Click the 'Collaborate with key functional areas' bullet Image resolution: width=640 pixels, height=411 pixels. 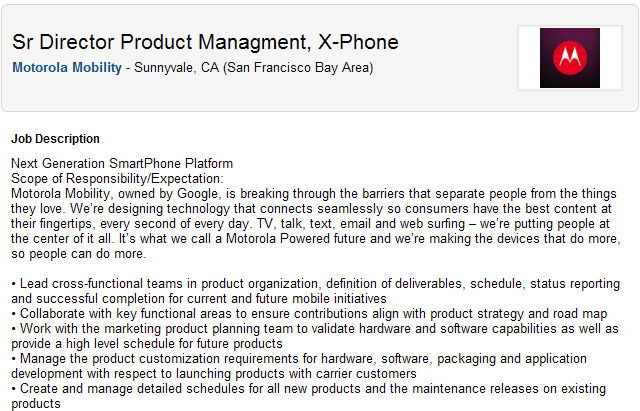click(309, 313)
